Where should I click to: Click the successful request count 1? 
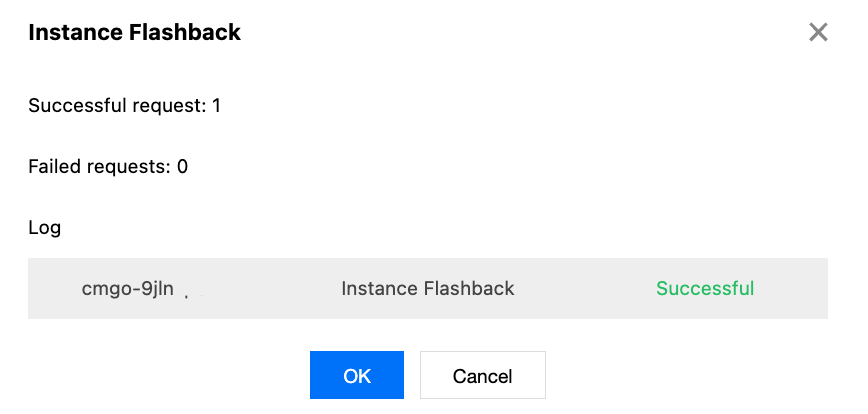(x=216, y=105)
